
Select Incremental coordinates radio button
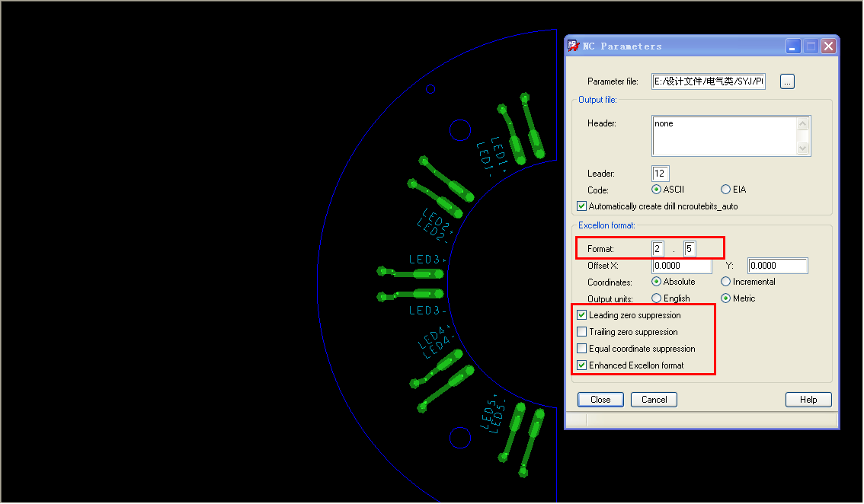[x=725, y=282]
